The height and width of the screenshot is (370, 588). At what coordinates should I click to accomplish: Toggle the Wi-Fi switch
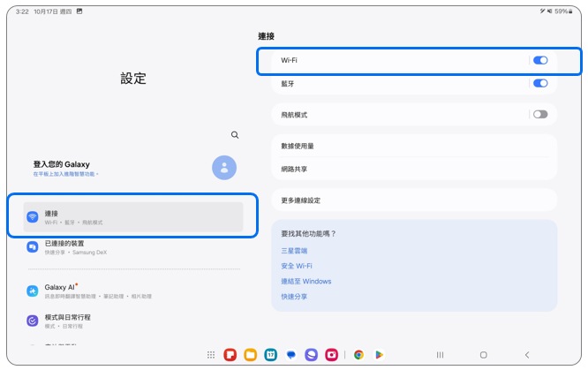point(540,60)
